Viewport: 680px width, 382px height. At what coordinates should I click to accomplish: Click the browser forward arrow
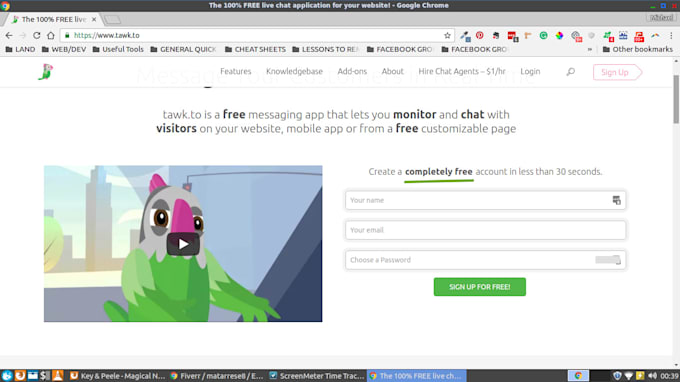23,36
